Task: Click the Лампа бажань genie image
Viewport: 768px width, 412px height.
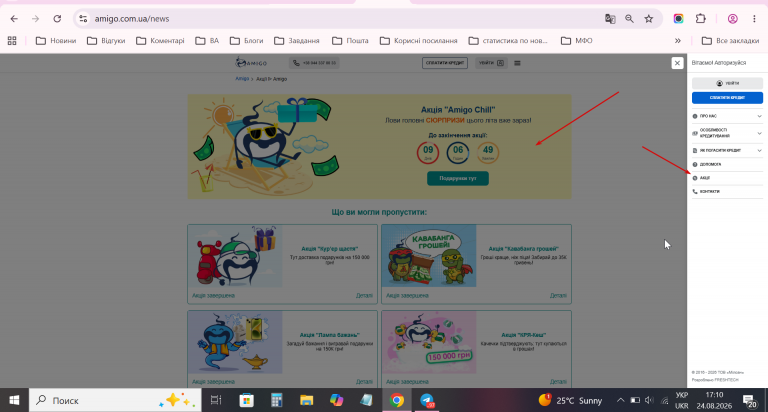Action: pos(235,342)
